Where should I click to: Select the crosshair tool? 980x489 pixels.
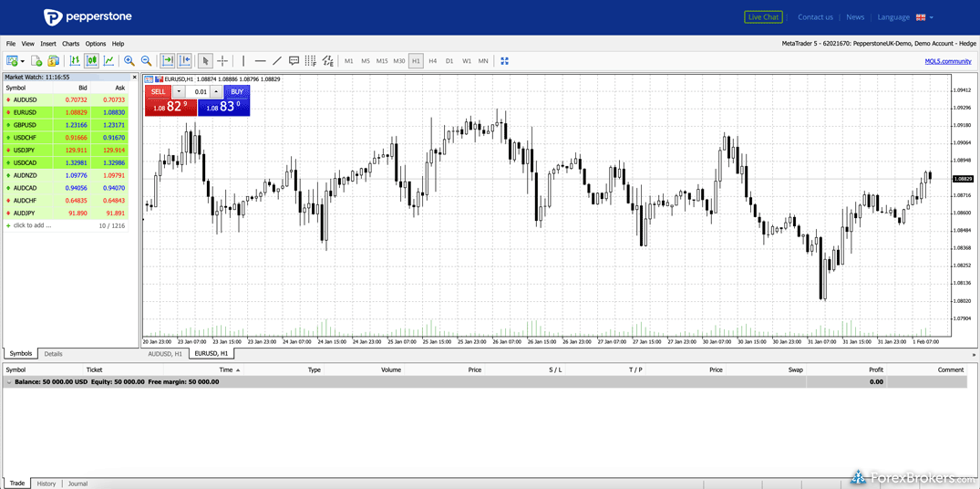pos(222,61)
